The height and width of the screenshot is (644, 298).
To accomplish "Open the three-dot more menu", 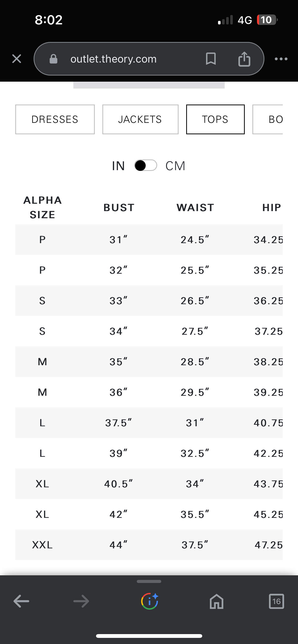I will pyautogui.click(x=281, y=59).
